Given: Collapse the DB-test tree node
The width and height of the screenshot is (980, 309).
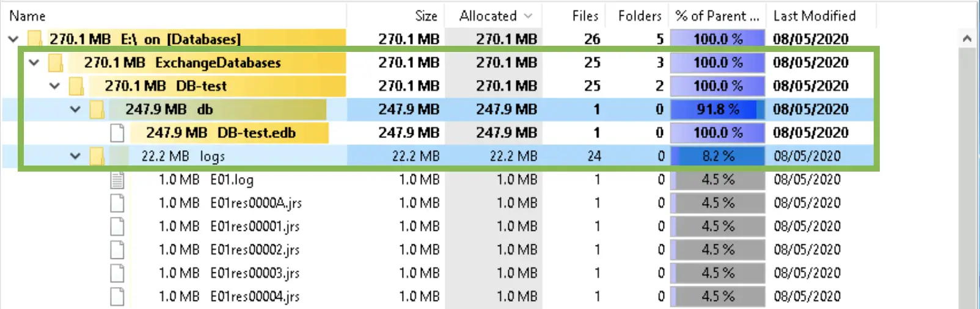Looking at the screenshot, I should tap(54, 86).
